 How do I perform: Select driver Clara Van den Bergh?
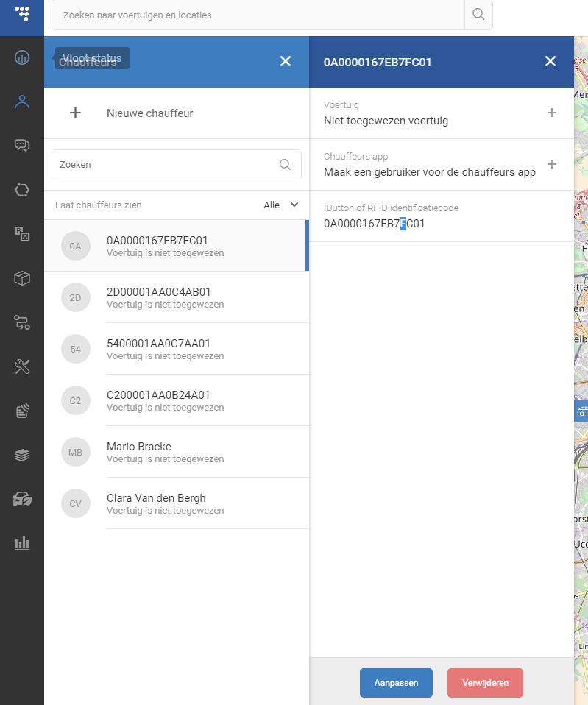point(177,503)
